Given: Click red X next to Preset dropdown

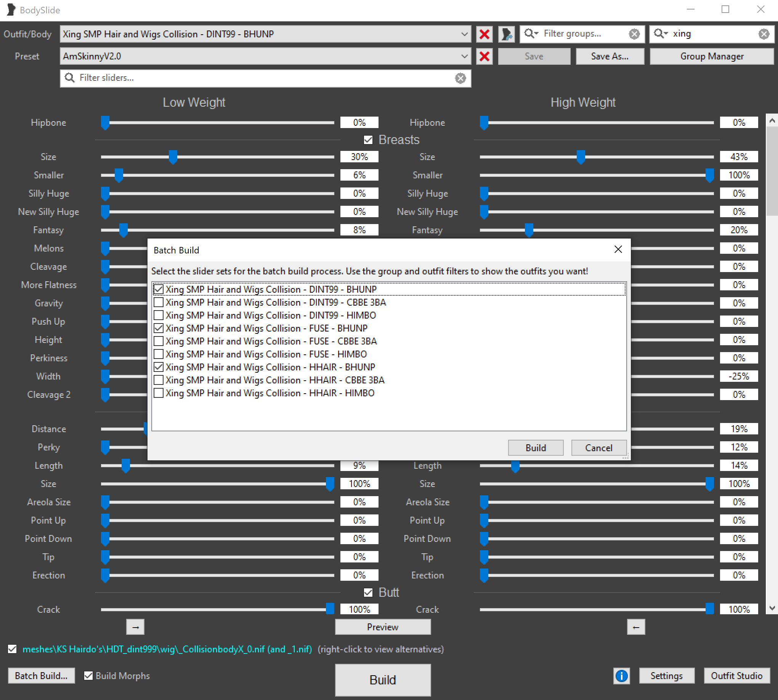Looking at the screenshot, I should pyautogui.click(x=484, y=56).
